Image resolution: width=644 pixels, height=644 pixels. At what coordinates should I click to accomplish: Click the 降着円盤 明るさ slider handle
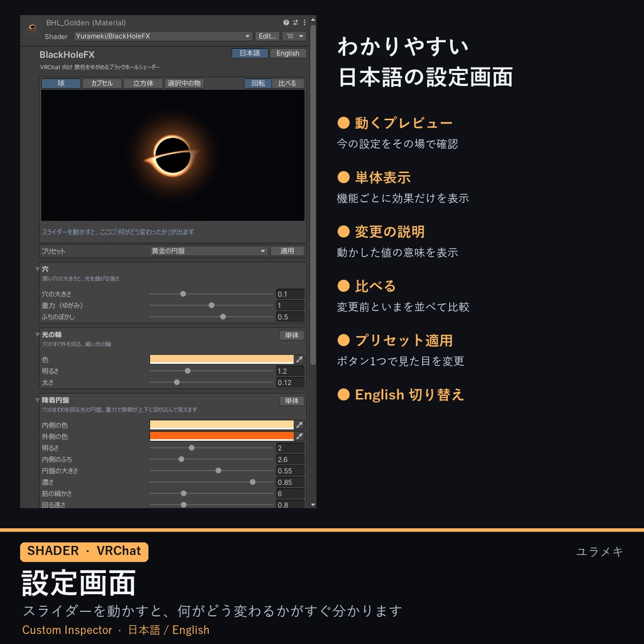pos(192,448)
